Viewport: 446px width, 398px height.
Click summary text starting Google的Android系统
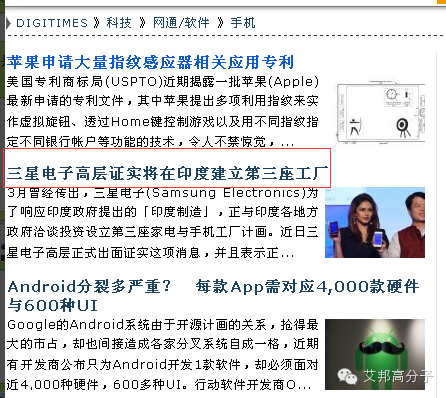tap(163, 325)
